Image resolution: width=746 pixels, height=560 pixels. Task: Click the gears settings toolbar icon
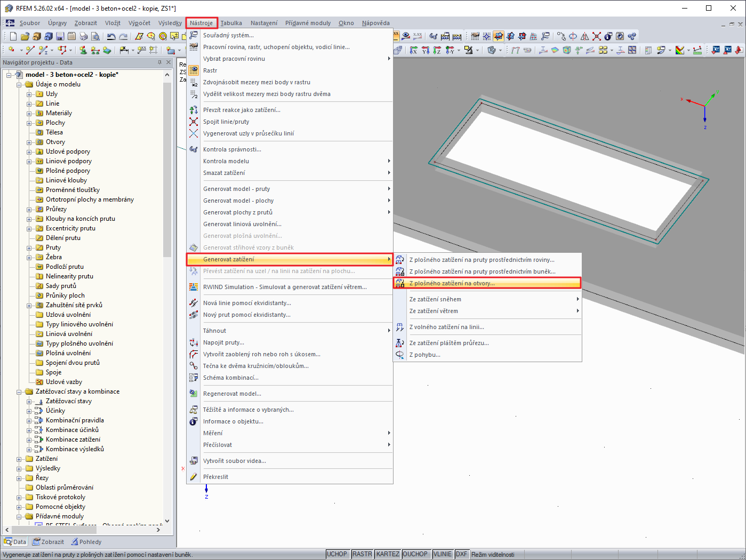(x=632, y=36)
